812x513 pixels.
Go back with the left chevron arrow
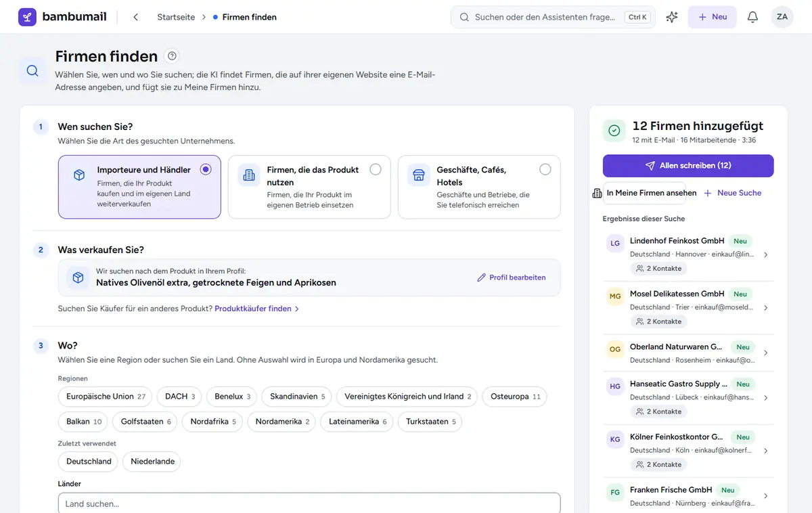[x=135, y=17]
